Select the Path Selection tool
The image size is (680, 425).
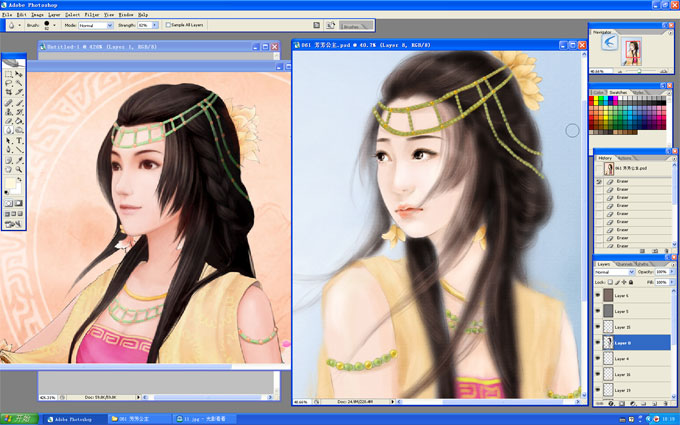pos(8,141)
